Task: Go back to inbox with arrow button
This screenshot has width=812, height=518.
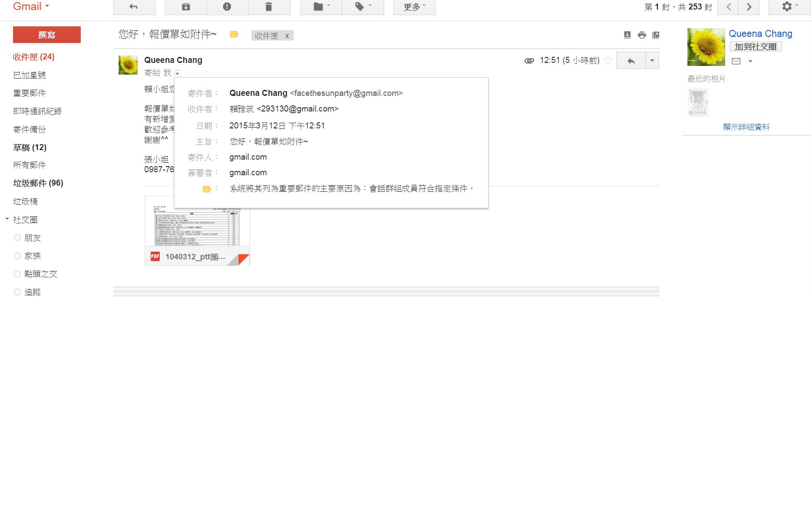Action: 134,7
